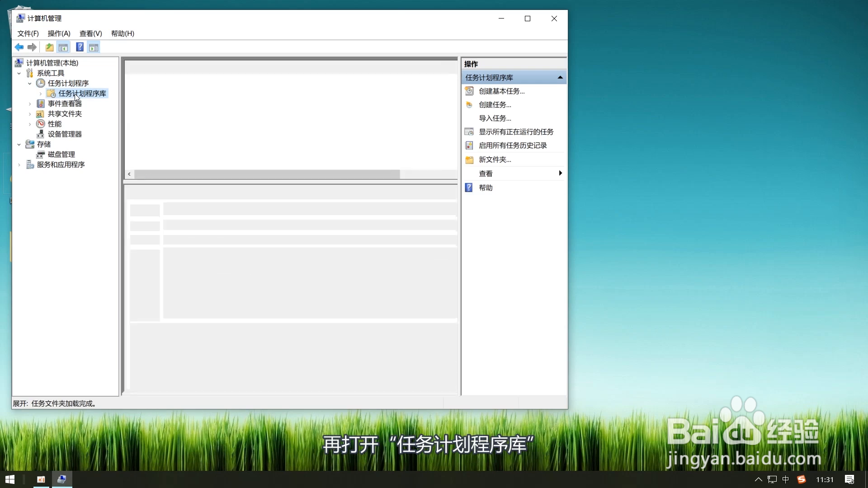The width and height of the screenshot is (868, 488).
Task: Expand Services and Applications node
Action: click(x=19, y=165)
